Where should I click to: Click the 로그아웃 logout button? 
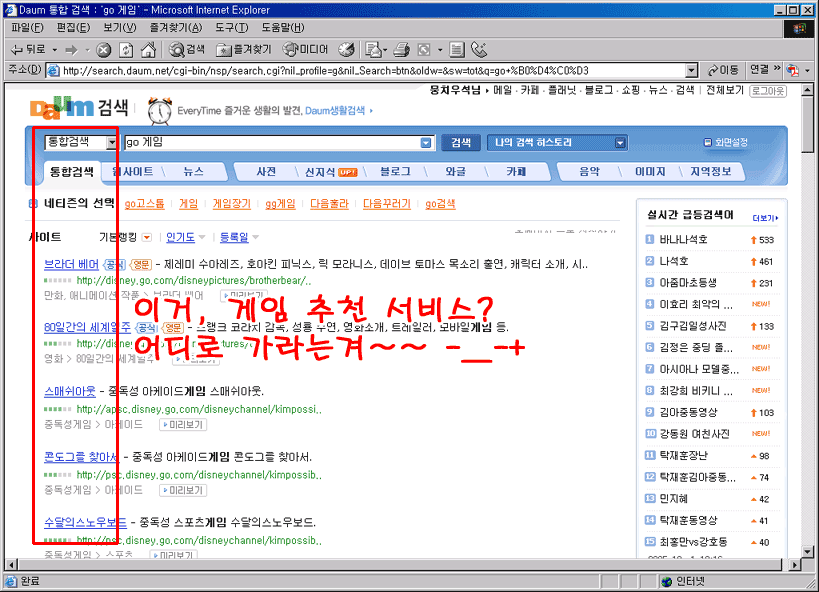pos(768,91)
